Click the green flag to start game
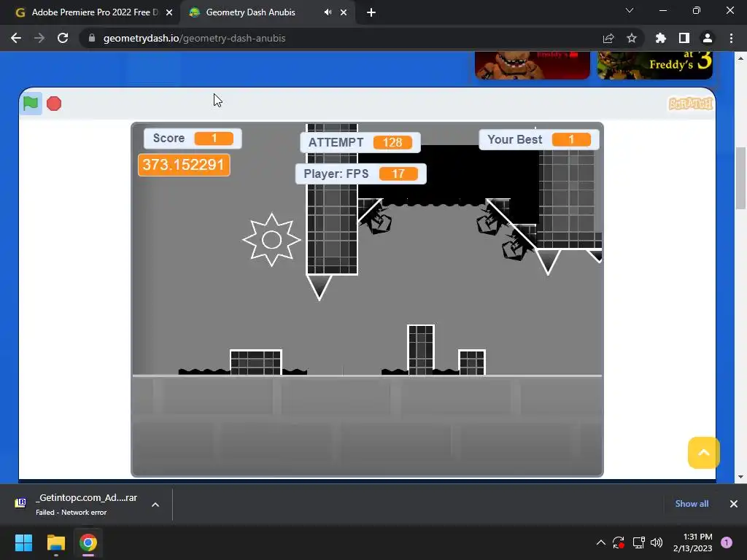This screenshot has height=560, width=747. [31, 104]
